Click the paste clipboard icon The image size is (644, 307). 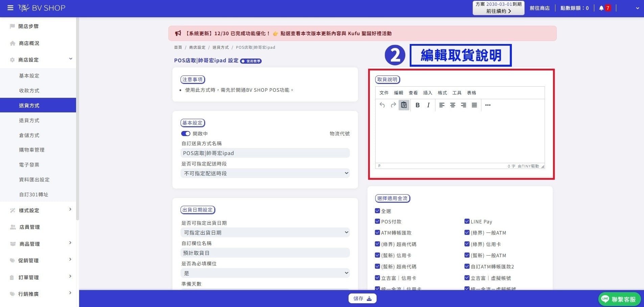coord(404,105)
